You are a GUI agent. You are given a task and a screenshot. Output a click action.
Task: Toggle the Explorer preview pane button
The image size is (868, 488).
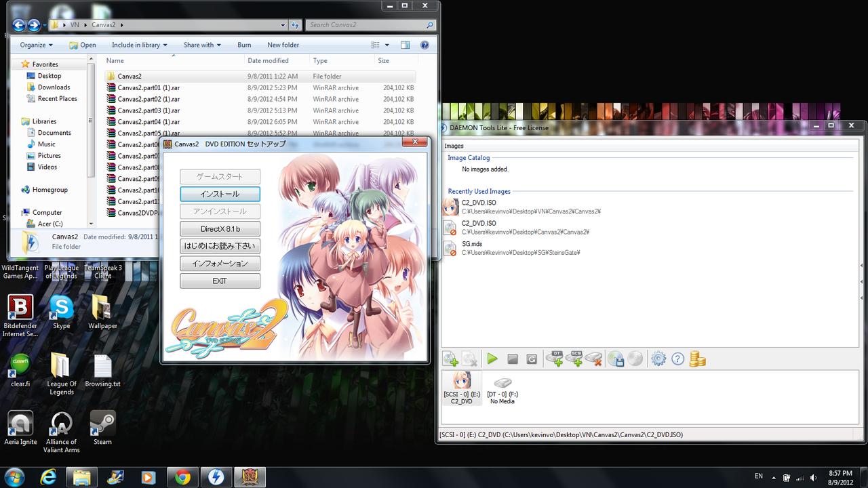(405, 45)
